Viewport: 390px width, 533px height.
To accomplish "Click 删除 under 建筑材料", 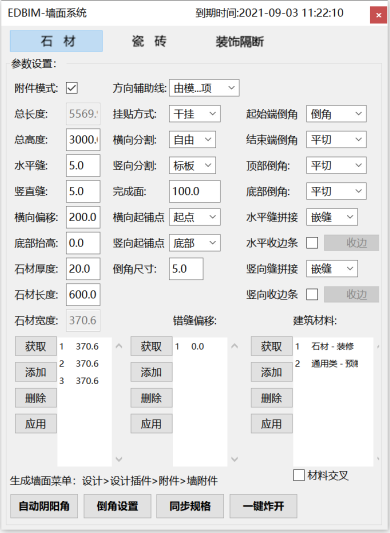I will point(272,398).
